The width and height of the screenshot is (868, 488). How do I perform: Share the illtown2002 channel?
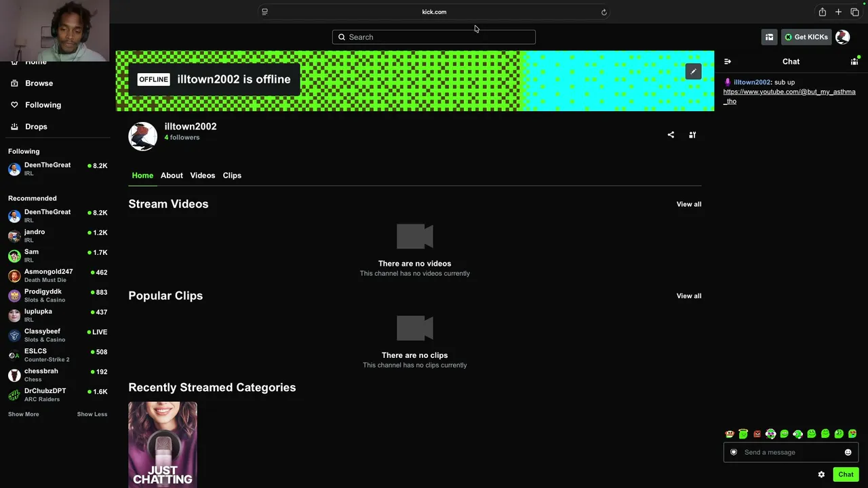[671, 135]
